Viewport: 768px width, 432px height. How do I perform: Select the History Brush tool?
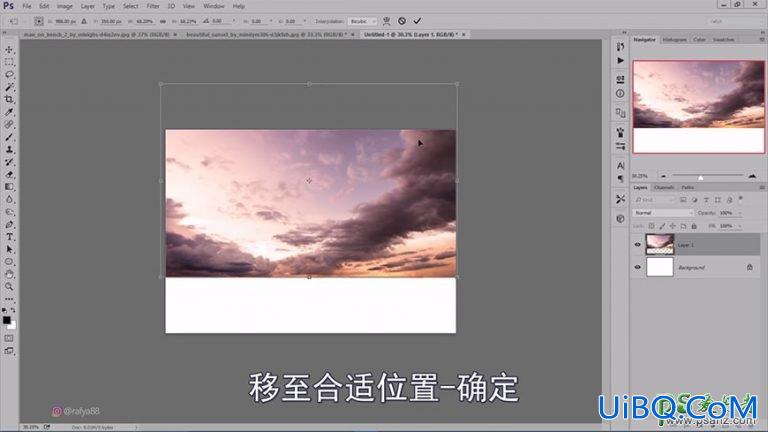coord(9,162)
